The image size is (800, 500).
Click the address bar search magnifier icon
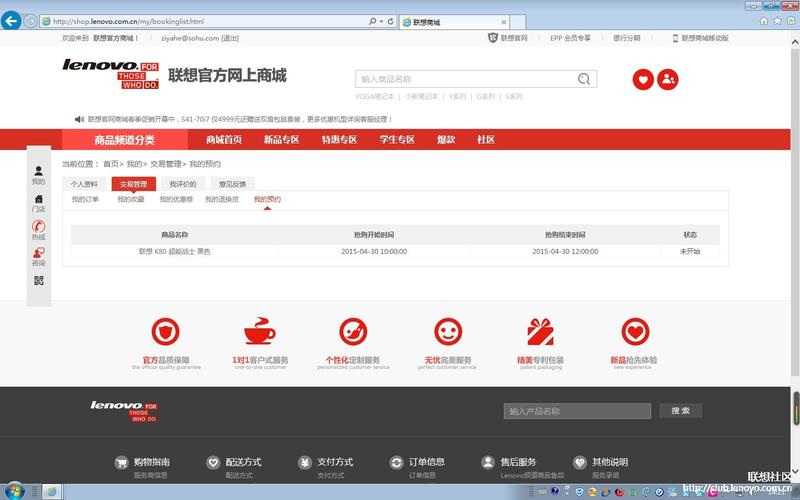click(x=373, y=21)
